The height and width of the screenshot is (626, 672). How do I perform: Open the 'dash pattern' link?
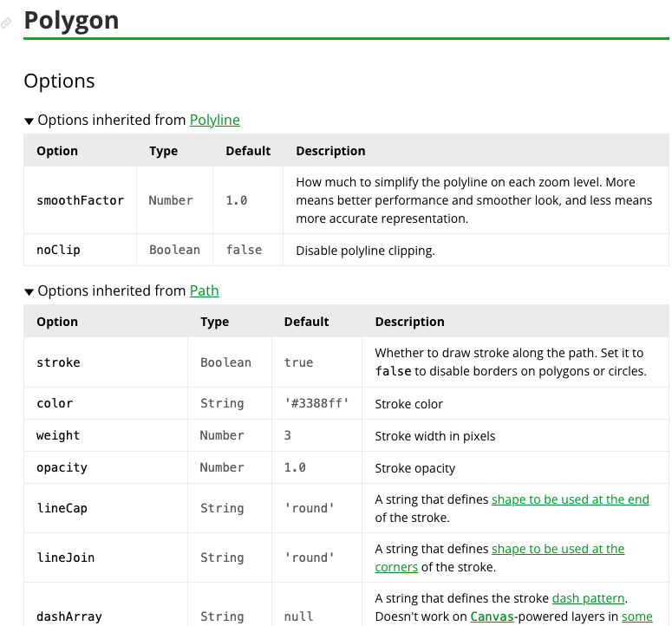click(587, 598)
